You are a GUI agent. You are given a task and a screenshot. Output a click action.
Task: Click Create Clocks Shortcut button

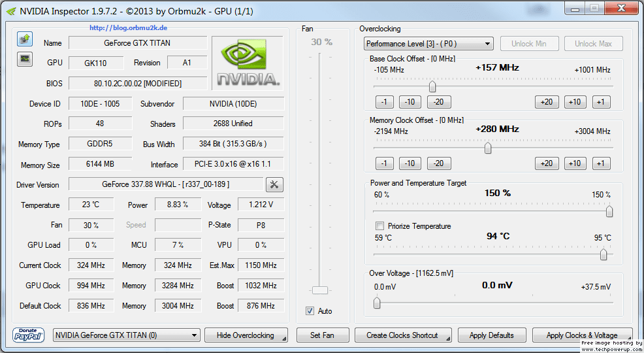402,335
